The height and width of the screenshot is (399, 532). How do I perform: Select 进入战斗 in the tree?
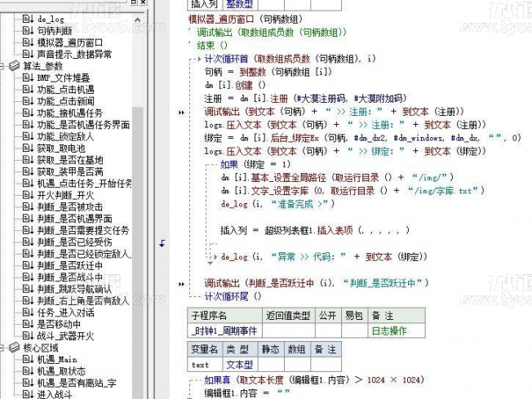[x=55, y=395]
